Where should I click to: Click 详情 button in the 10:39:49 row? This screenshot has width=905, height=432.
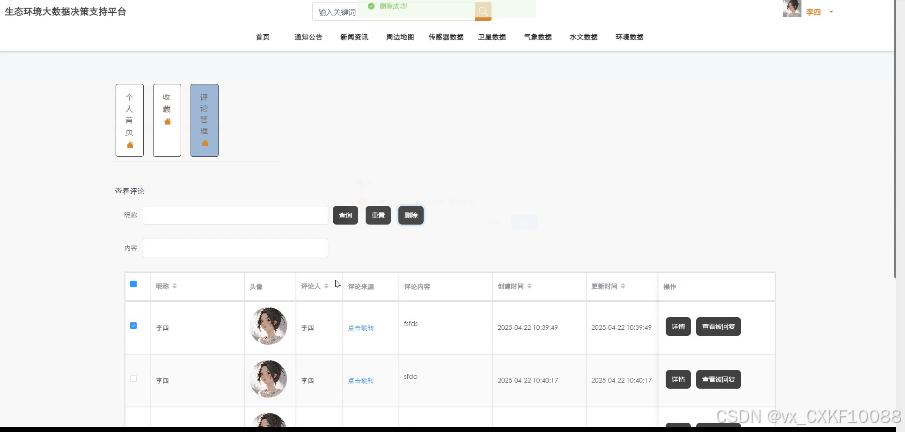point(678,326)
